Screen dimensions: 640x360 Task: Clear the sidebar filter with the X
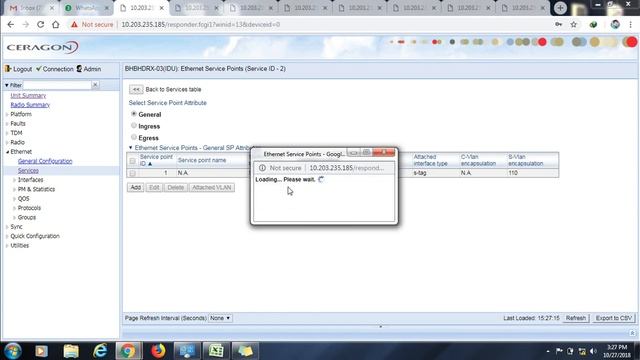95,85
